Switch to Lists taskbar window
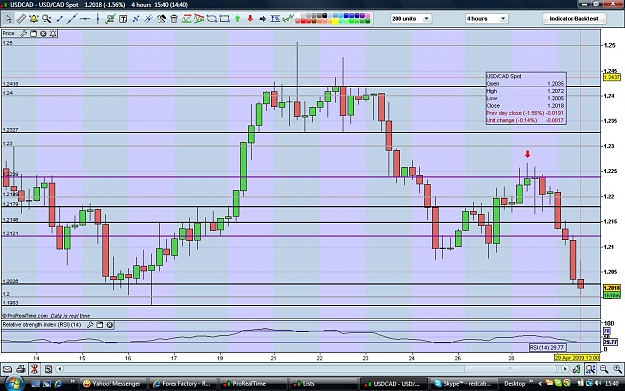The height and width of the screenshot is (391, 625). 322,383
